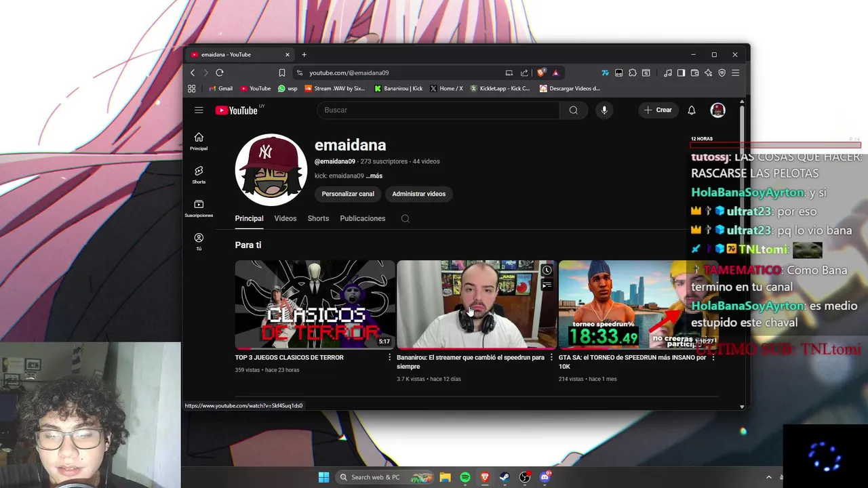This screenshot has height=488, width=868.
Task: Open the browser main menu
Action: point(735,73)
